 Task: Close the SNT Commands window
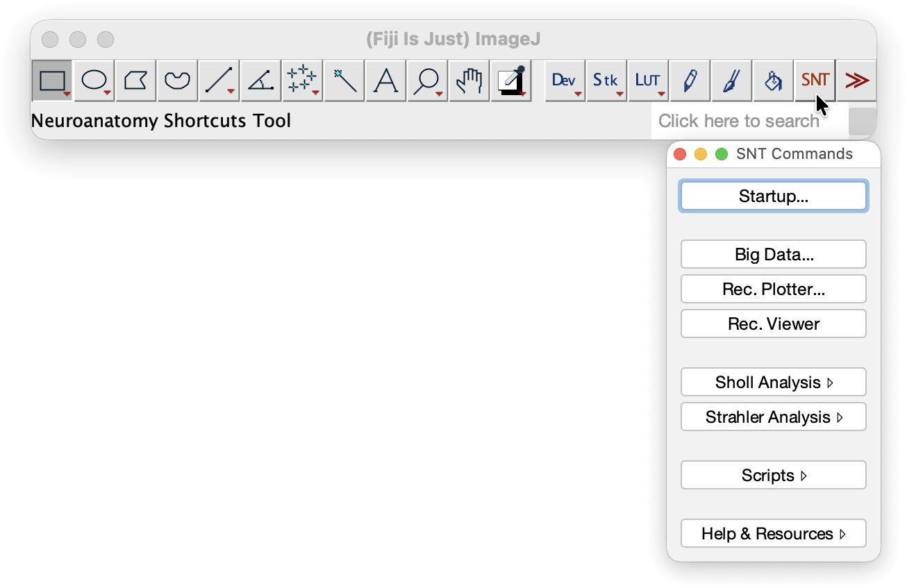[680, 154]
